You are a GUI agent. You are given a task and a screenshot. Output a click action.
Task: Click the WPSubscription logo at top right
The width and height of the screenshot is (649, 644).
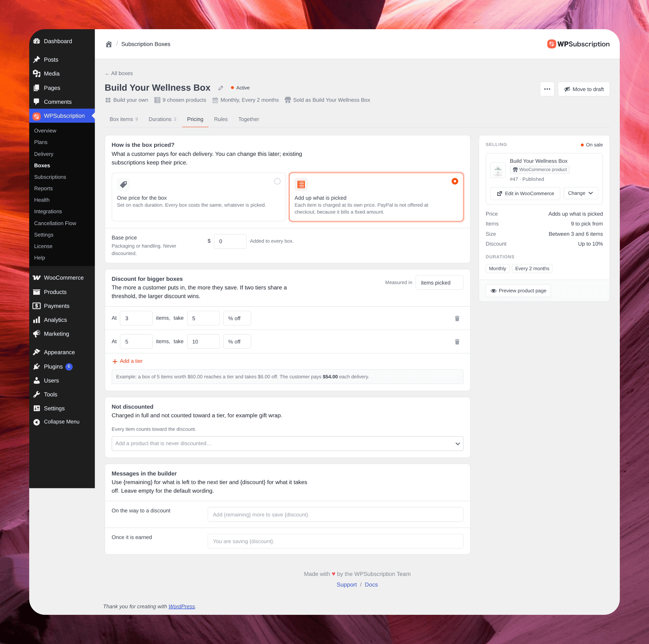click(x=578, y=44)
